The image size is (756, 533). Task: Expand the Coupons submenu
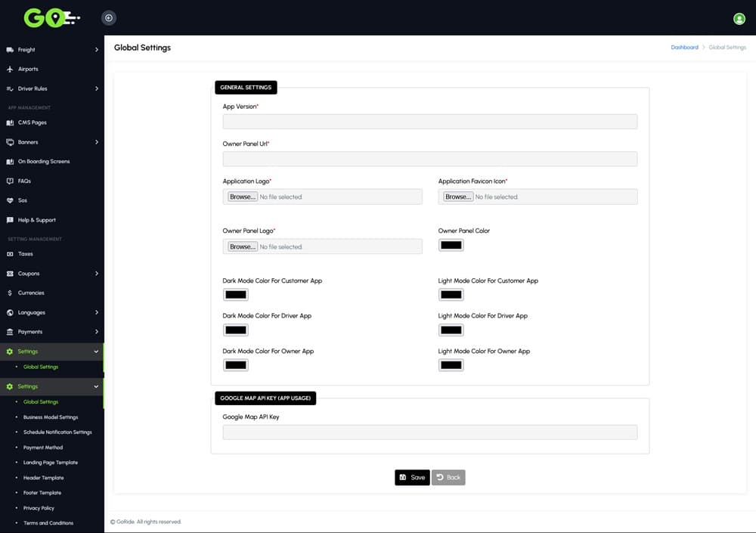pyautogui.click(x=96, y=274)
